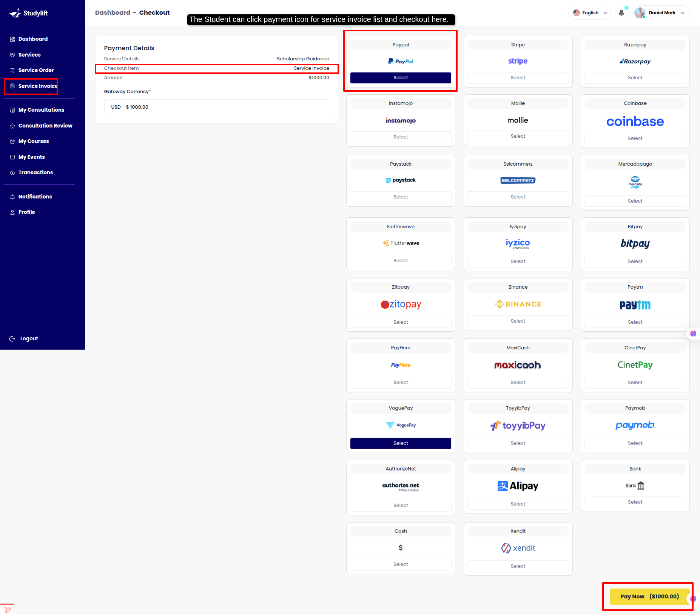
Task: Select the Flutterwave gateway
Action: (401, 261)
